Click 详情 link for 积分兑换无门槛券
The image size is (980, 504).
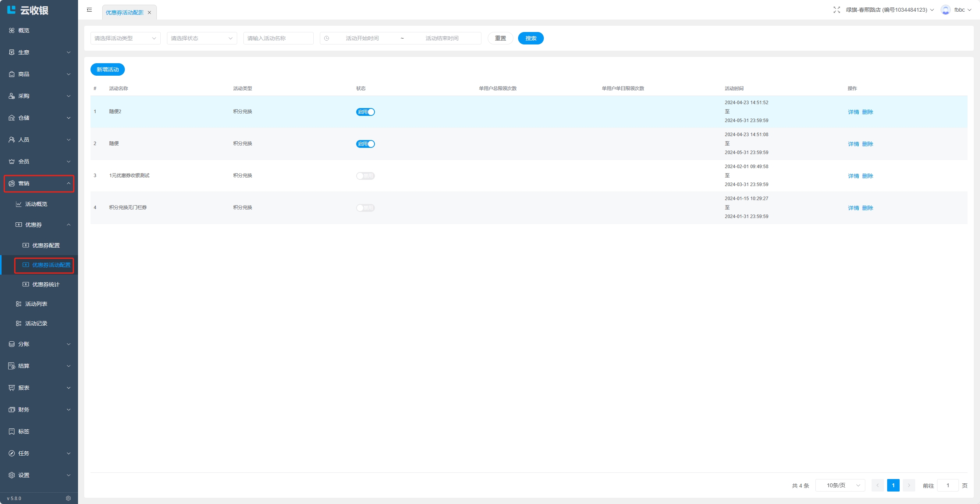coord(853,208)
